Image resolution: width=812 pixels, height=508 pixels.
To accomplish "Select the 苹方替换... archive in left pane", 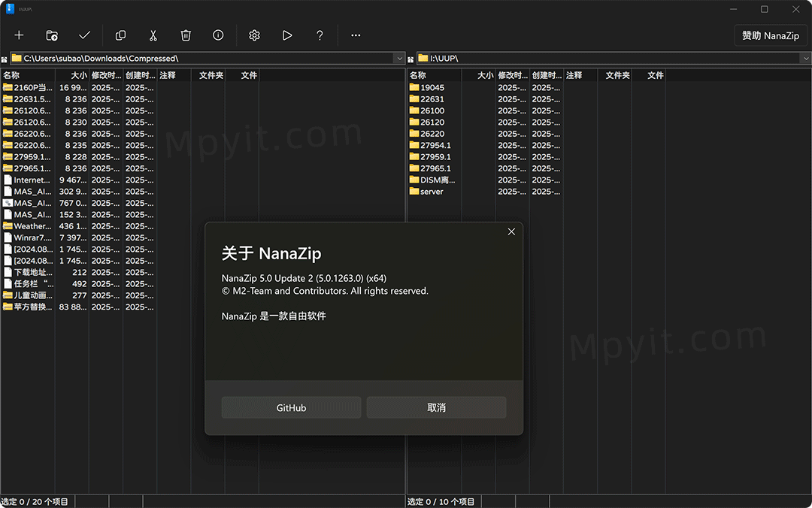I will pos(28,307).
